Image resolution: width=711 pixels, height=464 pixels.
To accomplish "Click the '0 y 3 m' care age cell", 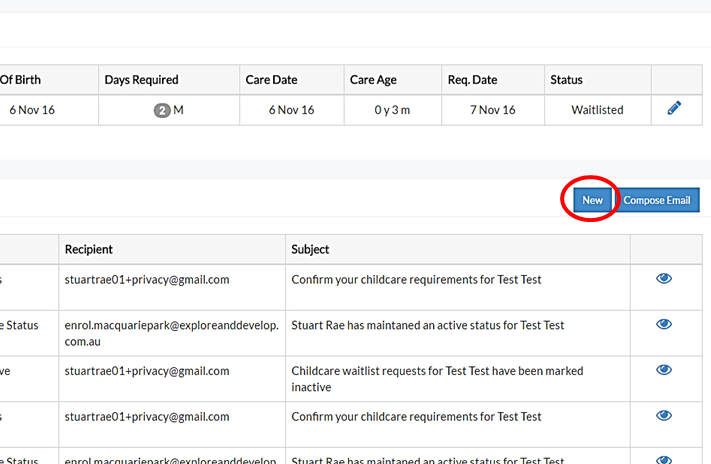I will pos(392,110).
